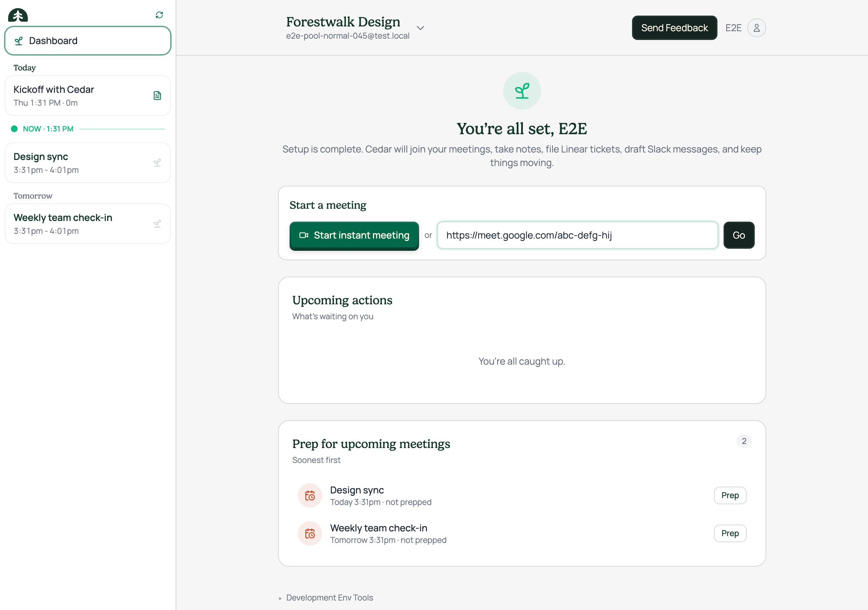
Task: Click video camera icon in Start instant meeting
Action: 303,235
